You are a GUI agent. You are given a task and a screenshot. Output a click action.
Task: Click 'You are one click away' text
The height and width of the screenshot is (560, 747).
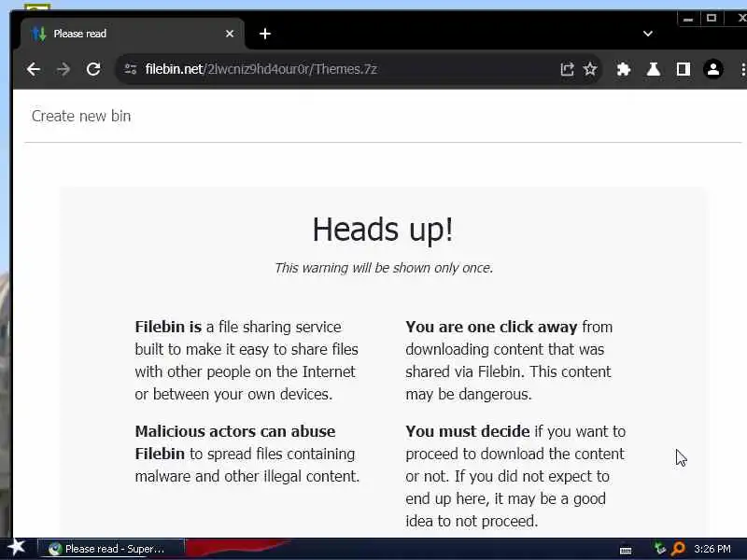click(491, 328)
